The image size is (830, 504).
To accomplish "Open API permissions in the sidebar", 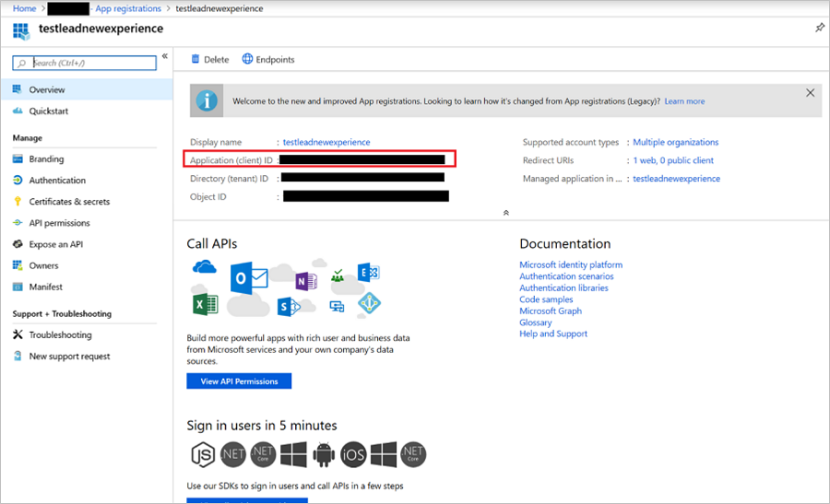I will click(59, 223).
